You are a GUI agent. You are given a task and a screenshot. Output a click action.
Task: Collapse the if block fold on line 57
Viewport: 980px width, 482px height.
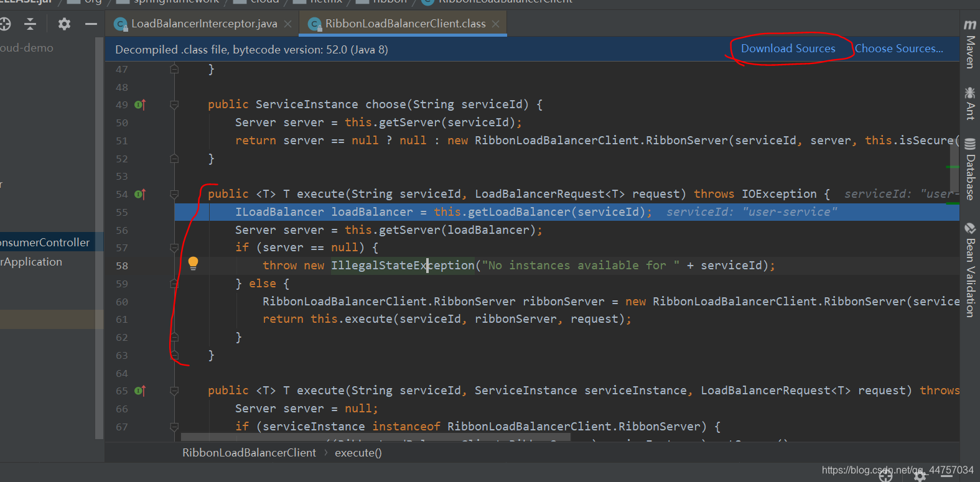[174, 248]
